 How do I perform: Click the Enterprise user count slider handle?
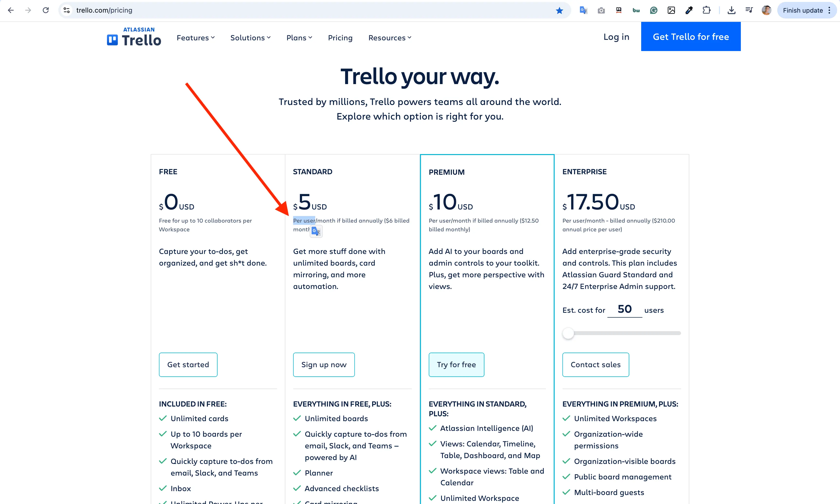[568, 333]
